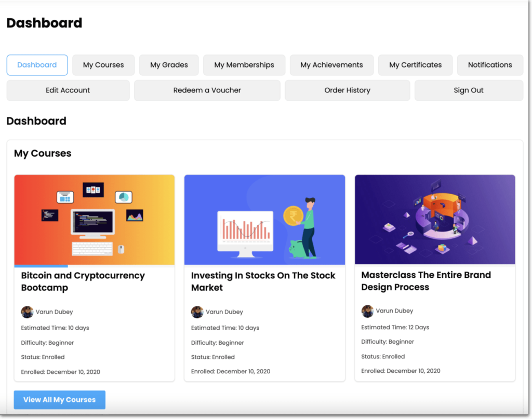Open the My Grades tab
The width and height of the screenshot is (532, 419).
tap(169, 65)
